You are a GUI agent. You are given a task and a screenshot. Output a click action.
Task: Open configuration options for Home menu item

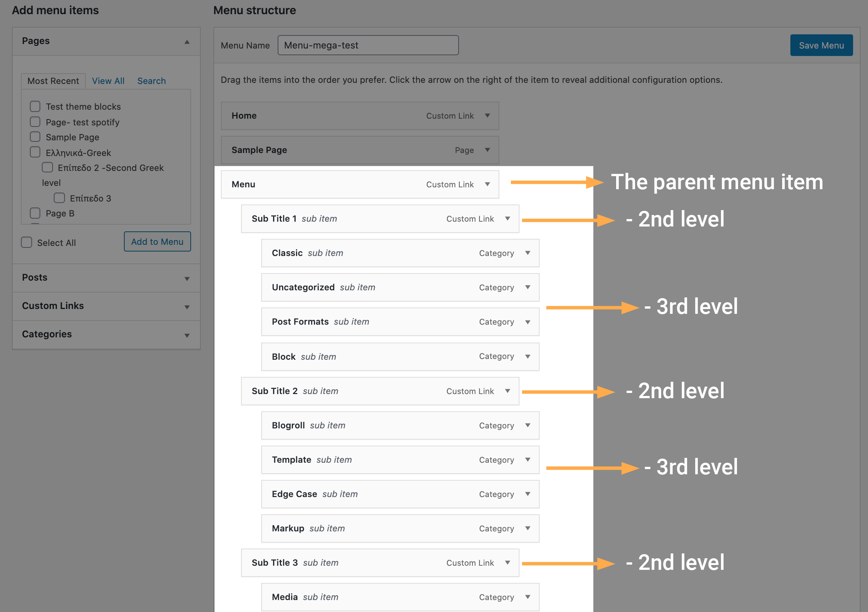pos(487,116)
